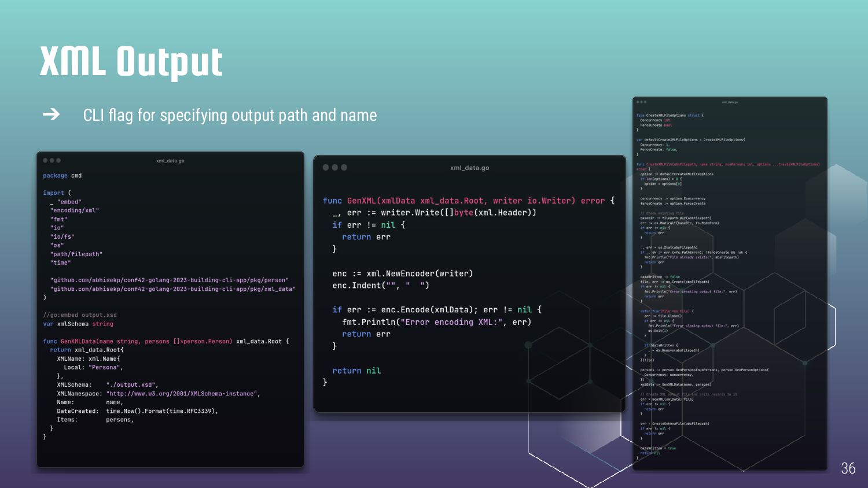
Task: Click the first window dot in the middle code window
Action: pos(326,167)
